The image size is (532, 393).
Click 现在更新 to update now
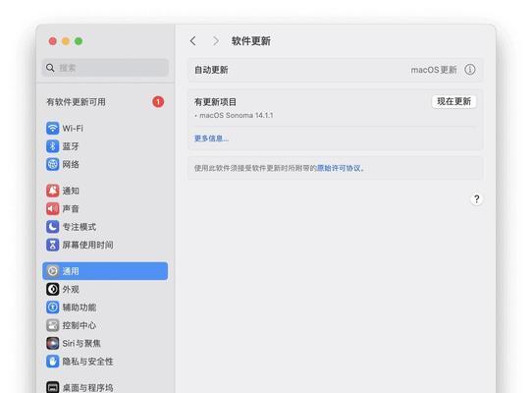(x=453, y=101)
